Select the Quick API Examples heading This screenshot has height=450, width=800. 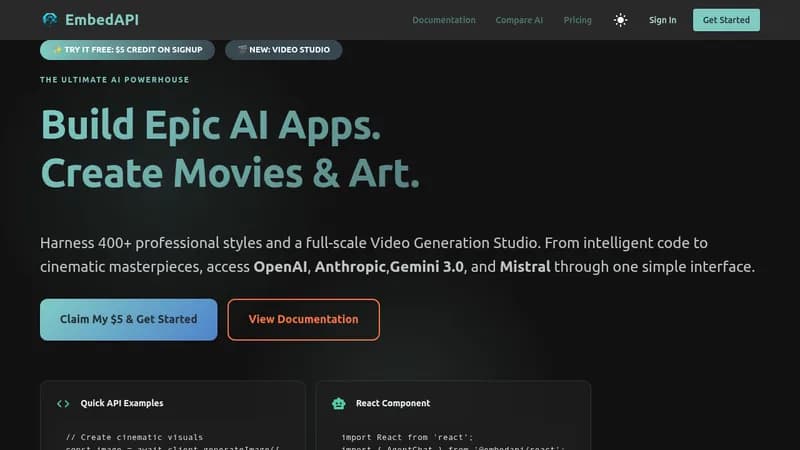coord(122,403)
